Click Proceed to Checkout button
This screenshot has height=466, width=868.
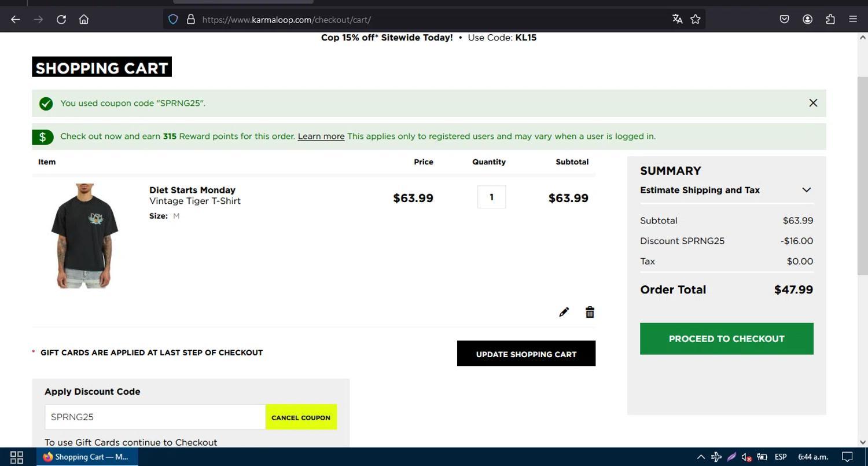[x=727, y=339]
